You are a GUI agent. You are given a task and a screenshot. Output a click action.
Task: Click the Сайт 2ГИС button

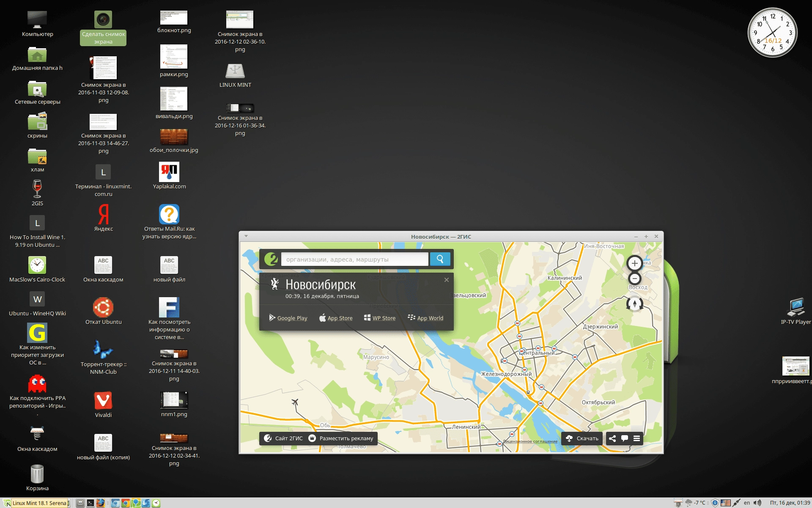pos(283,438)
